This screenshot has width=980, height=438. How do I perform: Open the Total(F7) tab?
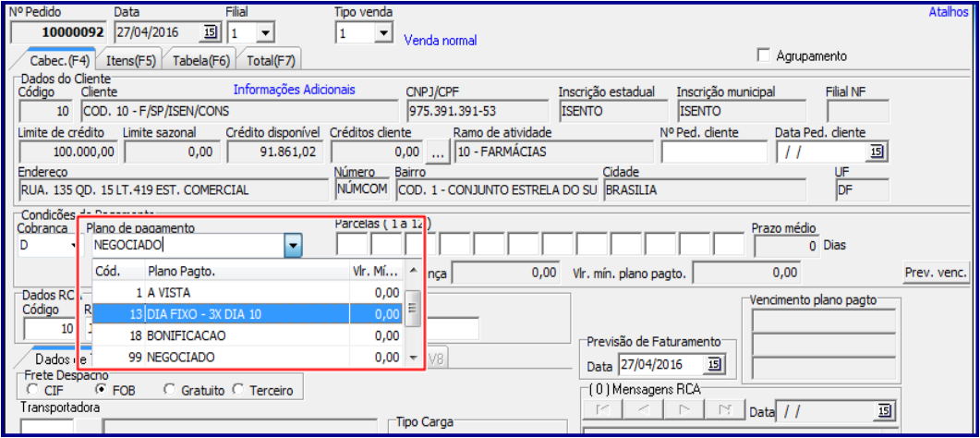[270, 61]
